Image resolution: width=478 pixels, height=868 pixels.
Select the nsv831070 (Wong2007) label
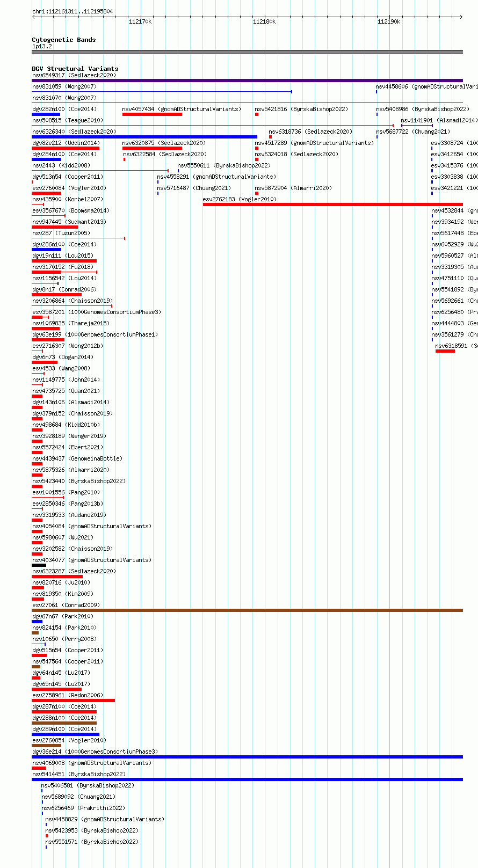(64, 98)
